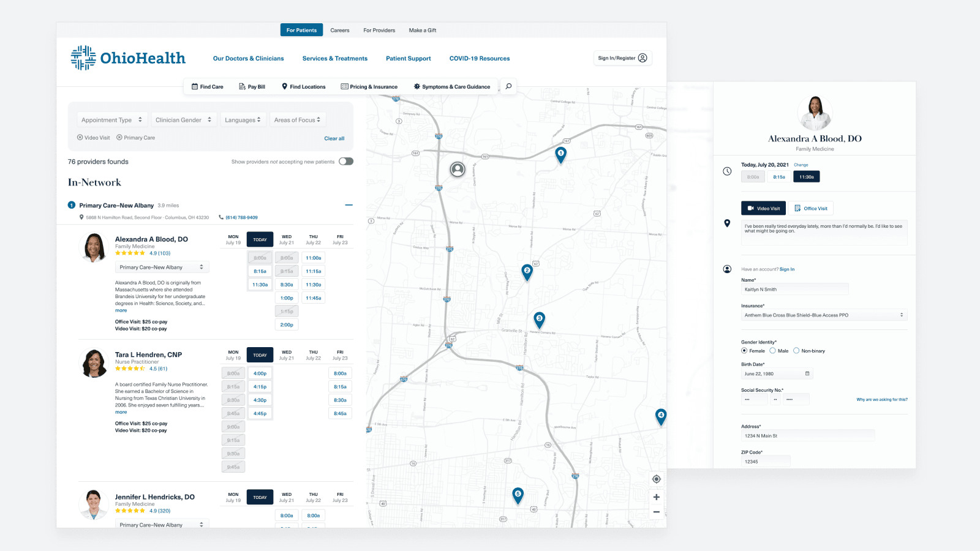Click the Name input field

point(794,290)
